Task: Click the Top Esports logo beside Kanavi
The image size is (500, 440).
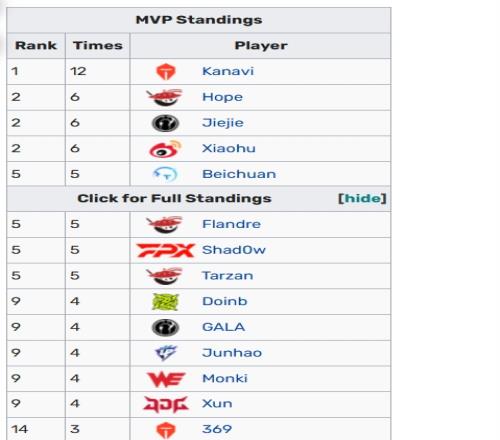Action: [165, 71]
